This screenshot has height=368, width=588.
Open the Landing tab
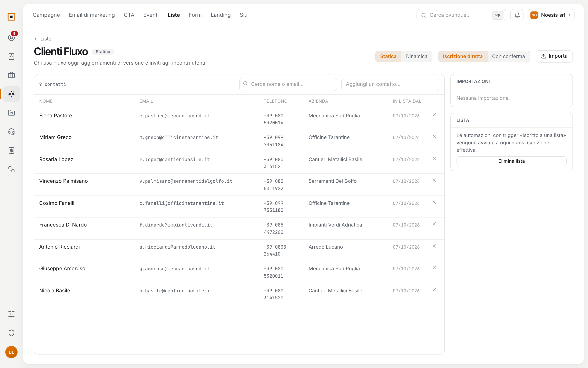click(221, 15)
